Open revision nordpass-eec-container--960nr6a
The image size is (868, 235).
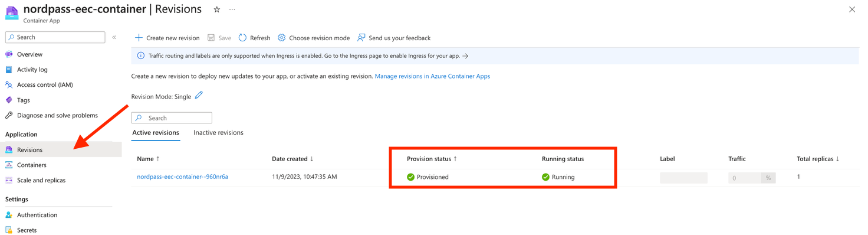182,177
